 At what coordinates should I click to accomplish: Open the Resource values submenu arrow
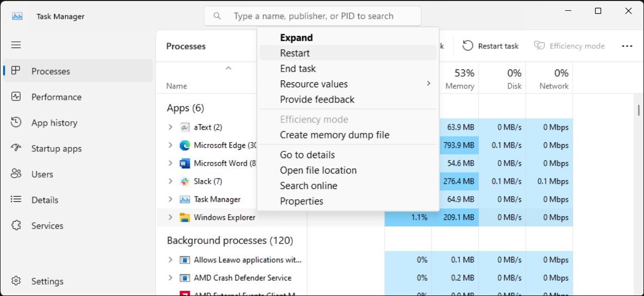pyautogui.click(x=428, y=83)
